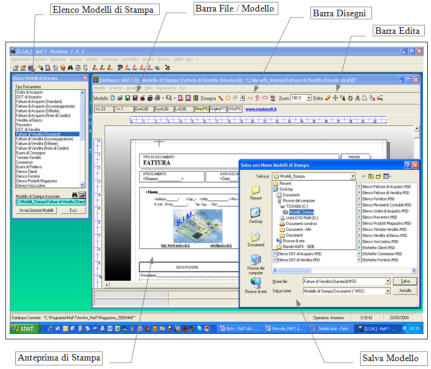Screen dimensions: 431x369
Task: Click scroll down arrow of Tipo Documento list
Action: 82,185
